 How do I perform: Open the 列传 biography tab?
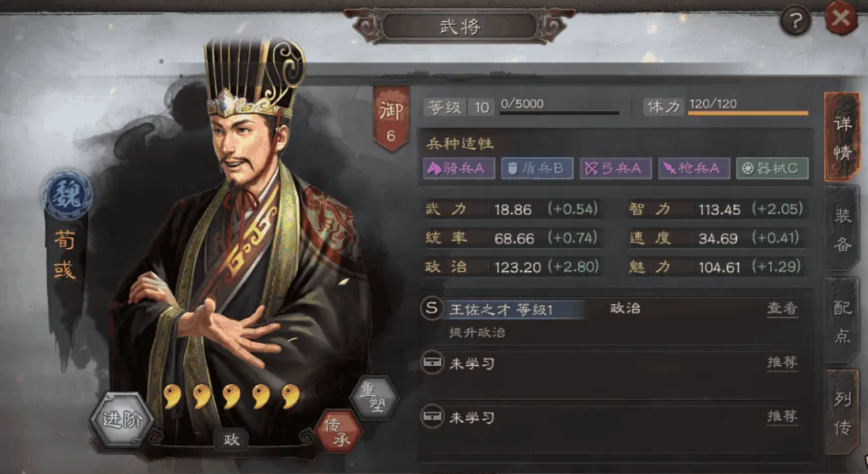pyautogui.click(x=842, y=412)
